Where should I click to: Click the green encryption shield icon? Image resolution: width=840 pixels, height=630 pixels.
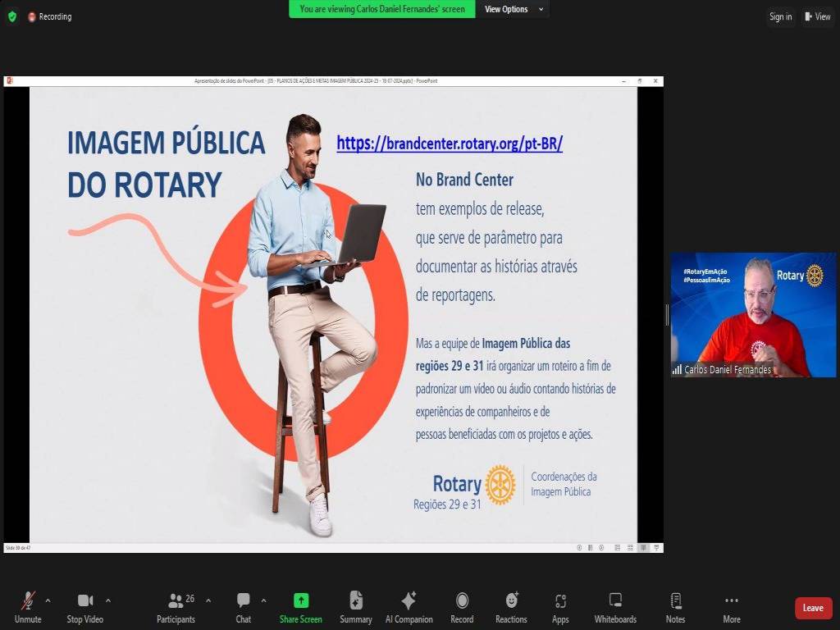[x=12, y=16]
